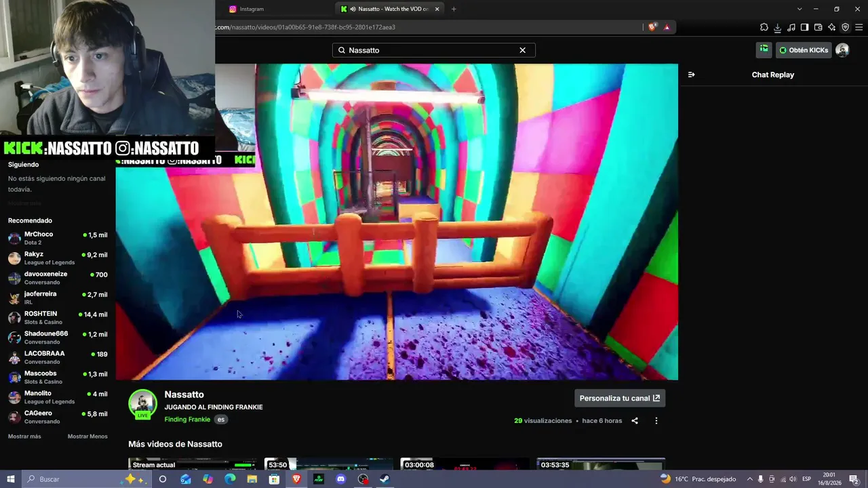Open jaoferreira recommended channel
This screenshot has height=488, width=868.
tap(58, 298)
